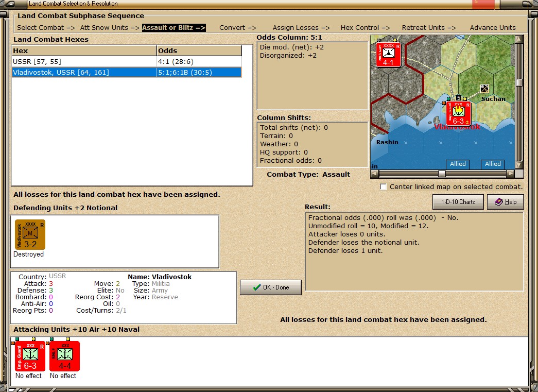Click the 4-1 army counter on the map
The image size is (538, 392).
[x=388, y=55]
